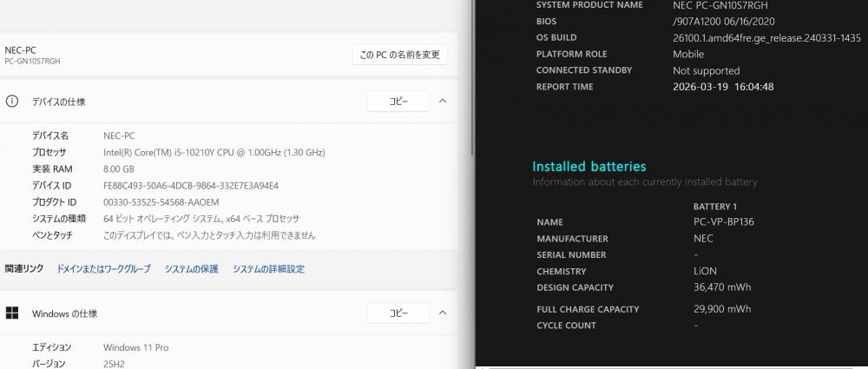Select full charge capacity 29,900 mWh
Image resolution: width=868 pixels, height=369 pixels.
722,309
